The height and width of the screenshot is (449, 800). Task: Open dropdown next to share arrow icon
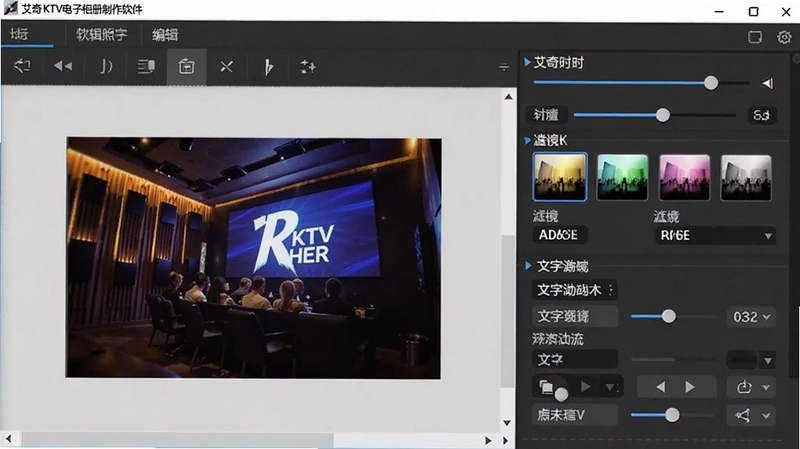click(x=766, y=416)
